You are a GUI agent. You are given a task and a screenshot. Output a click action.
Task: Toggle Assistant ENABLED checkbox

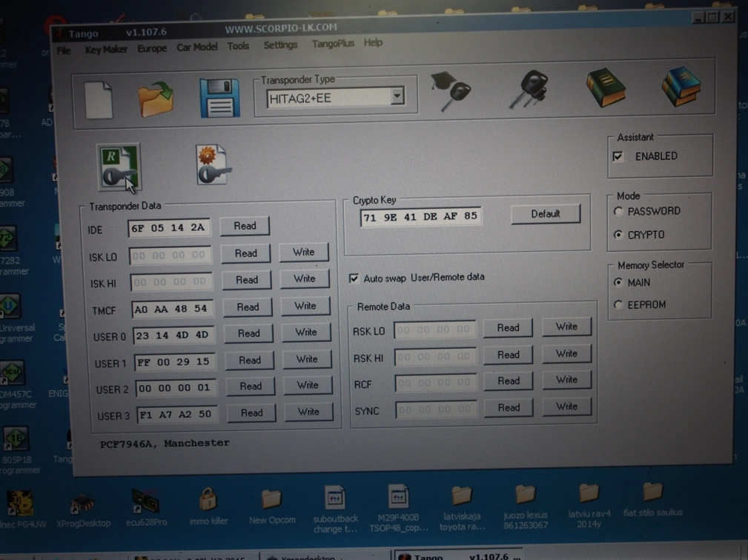point(618,156)
